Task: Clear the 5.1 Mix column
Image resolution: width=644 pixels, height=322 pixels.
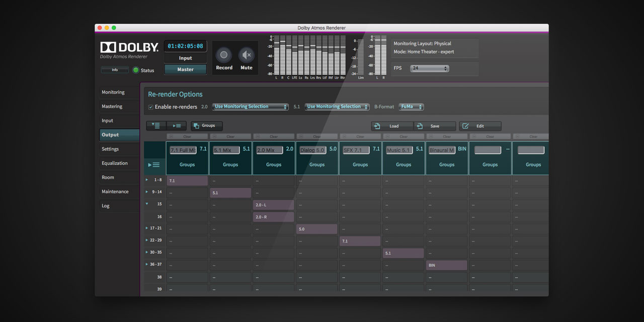Action: 230,136
